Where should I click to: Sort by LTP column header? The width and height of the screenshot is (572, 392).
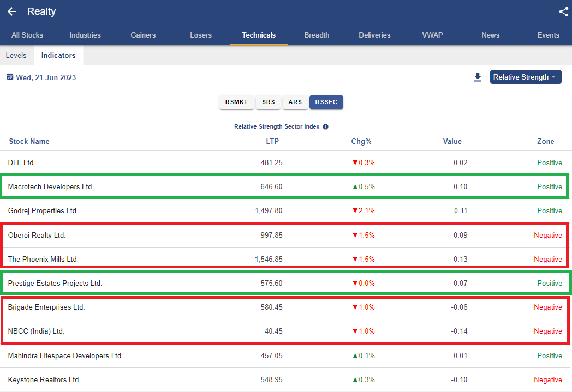[272, 141]
